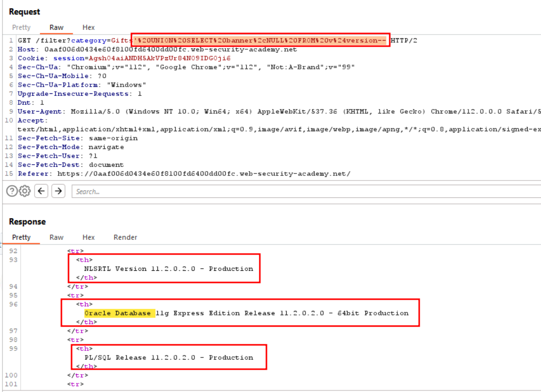Click the Sec-Ch-Ua-Mobile header line
541x392 pixels.
tap(62, 76)
